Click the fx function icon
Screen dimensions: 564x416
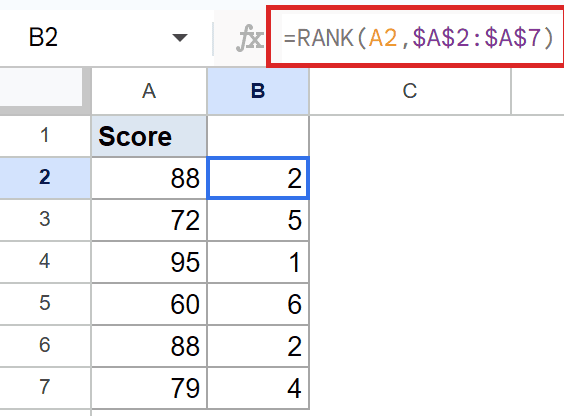(x=250, y=38)
